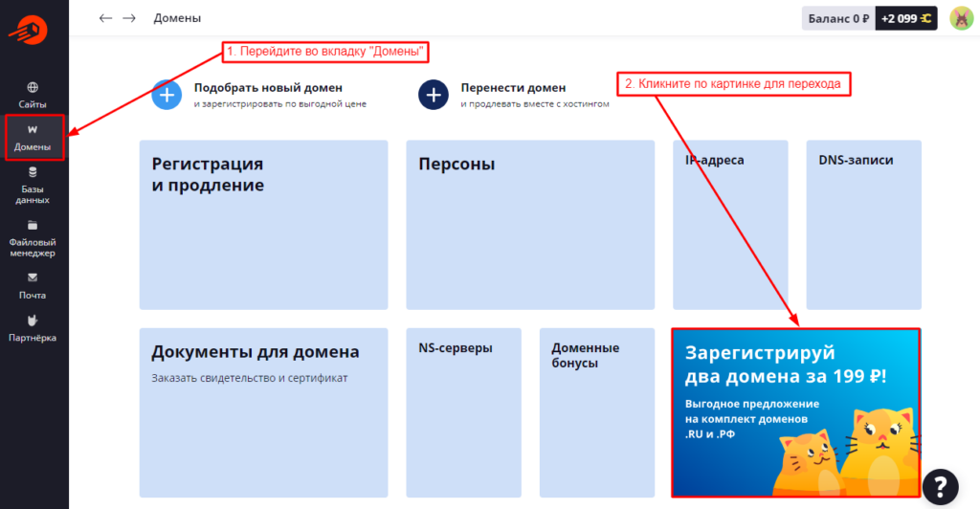Screen dimensions: 980x509
Task: Open the Сайты globe icon
Action: 33,87
